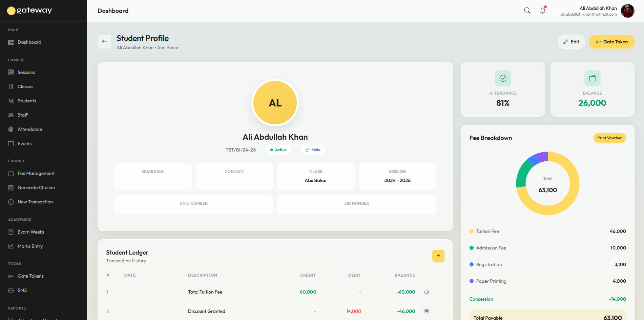Open the notifications bell
The image size is (644, 320).
pos(543,11)
